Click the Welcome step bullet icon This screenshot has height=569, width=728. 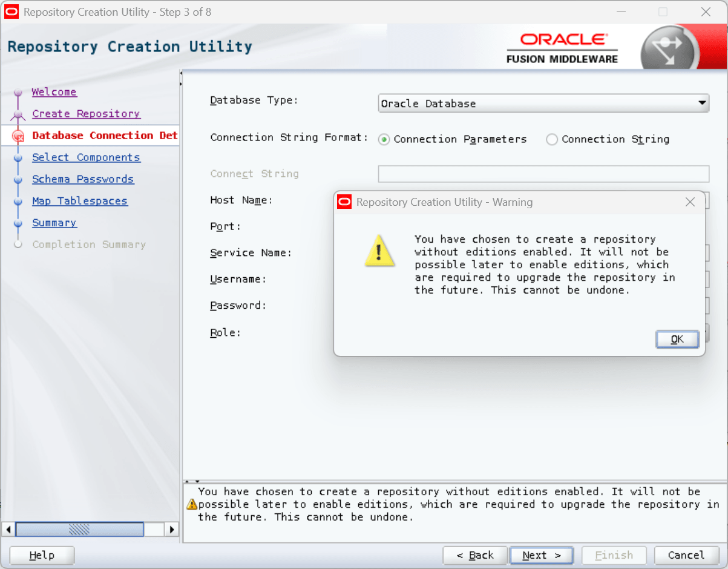coord(18,92)
